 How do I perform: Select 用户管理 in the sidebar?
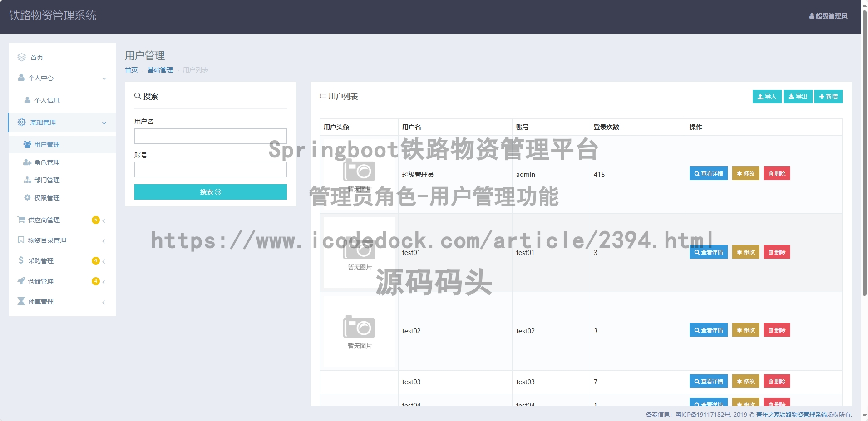point(62,145)
